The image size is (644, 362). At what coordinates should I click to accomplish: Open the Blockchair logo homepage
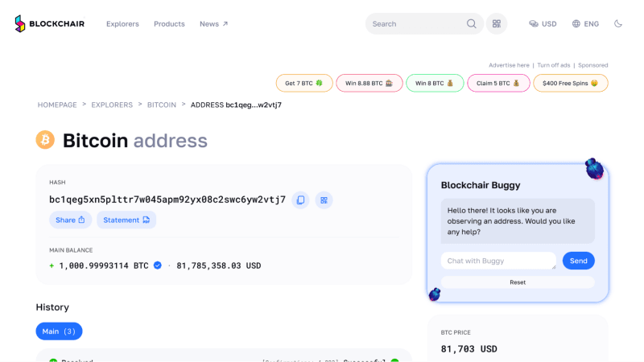tap(49, 24)
